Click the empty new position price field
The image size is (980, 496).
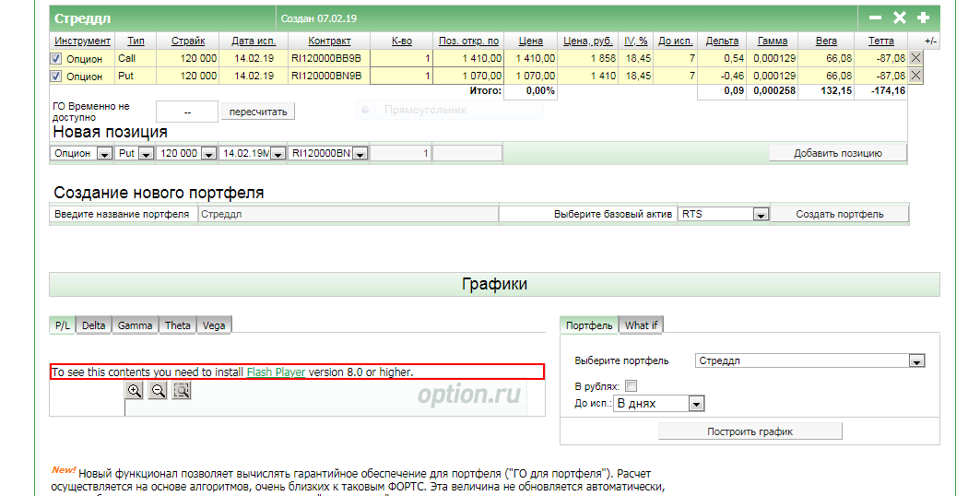point(467,153)
